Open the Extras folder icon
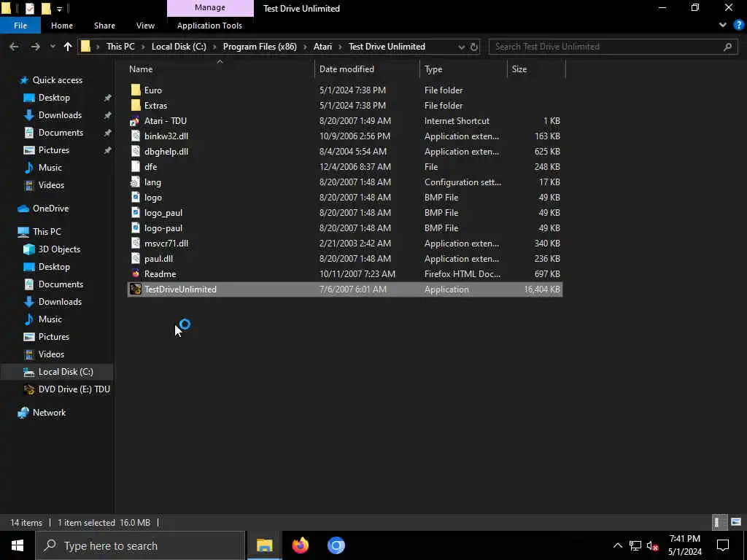Viewport: 747px width, 560px height. click(x=136, y=105)
